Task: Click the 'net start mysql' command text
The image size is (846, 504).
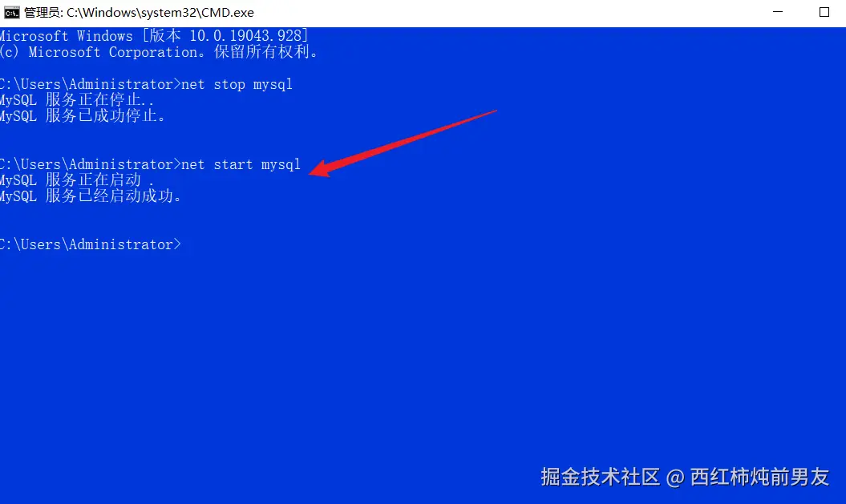Action: 241,164
